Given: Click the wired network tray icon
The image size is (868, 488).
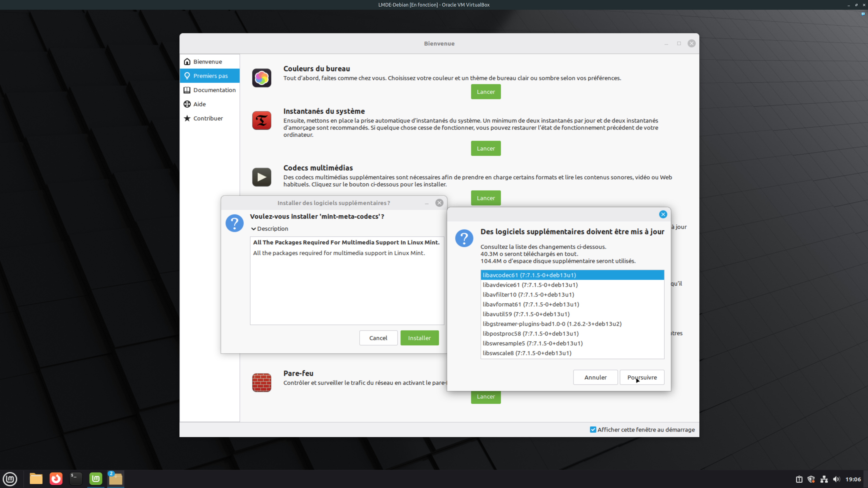Looking at the screenshot, I should pyautogui.click(x=824, y=479).
